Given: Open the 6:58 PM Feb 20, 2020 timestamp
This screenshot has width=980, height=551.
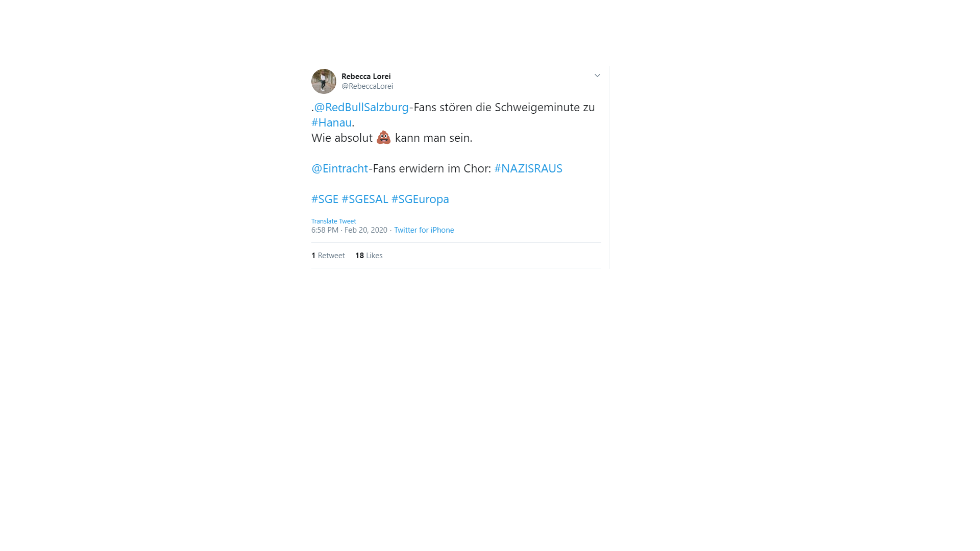Looking at the screenshot, I should [349, 230].
